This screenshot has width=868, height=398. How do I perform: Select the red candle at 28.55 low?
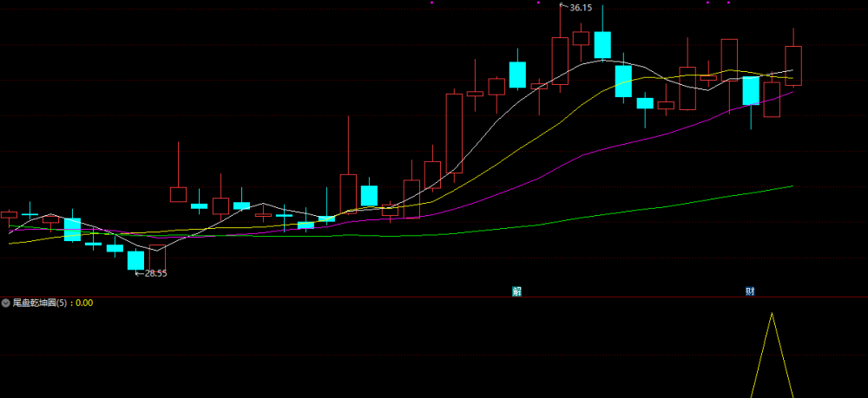157,258
